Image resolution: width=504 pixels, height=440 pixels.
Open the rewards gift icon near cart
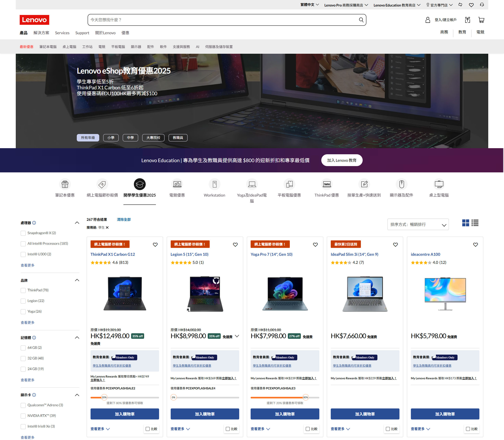point(467,20)
